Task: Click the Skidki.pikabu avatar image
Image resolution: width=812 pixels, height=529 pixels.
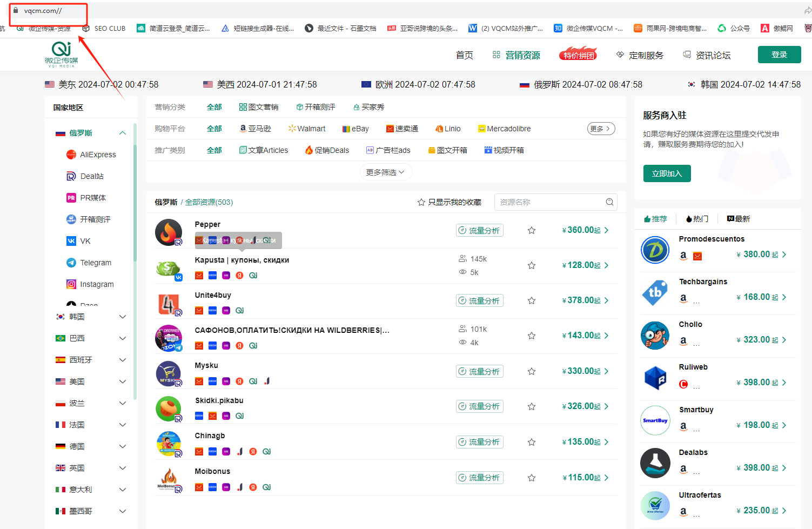Action: 169,409
